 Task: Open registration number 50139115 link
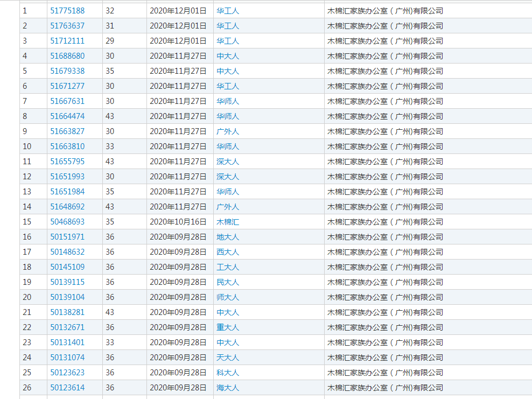tap(67, 282)
